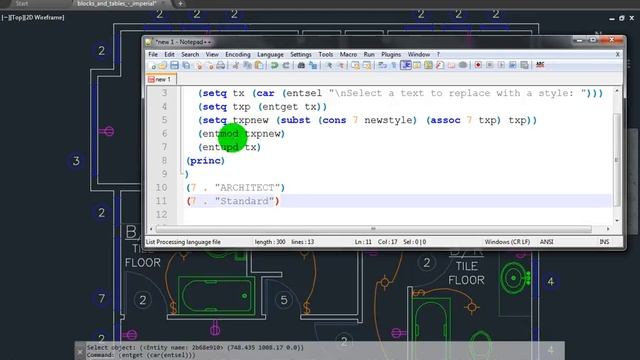Viewport: 640px width, 360px height.
Task: Click the Print icon in the toolbar
Action: [x=220, y=65]
